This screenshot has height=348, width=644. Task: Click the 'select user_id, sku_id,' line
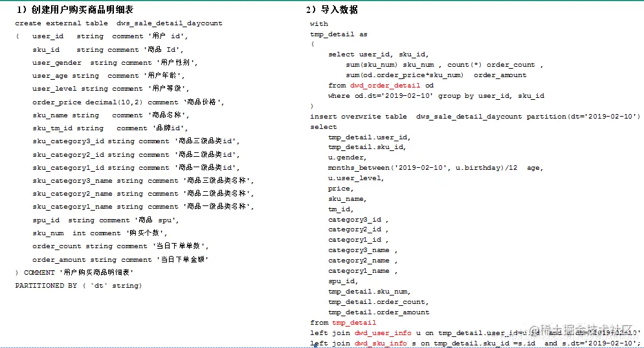378,54
